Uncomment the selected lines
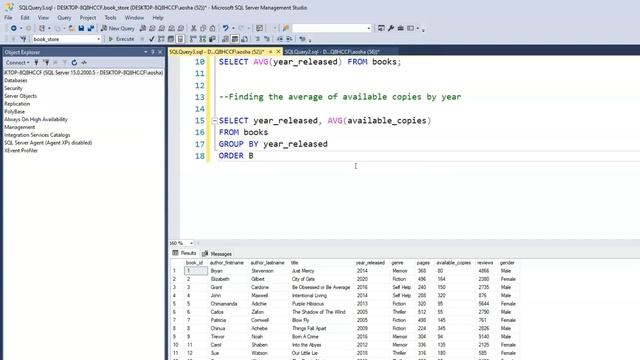 pyautogui.click(x=267, y=39)
